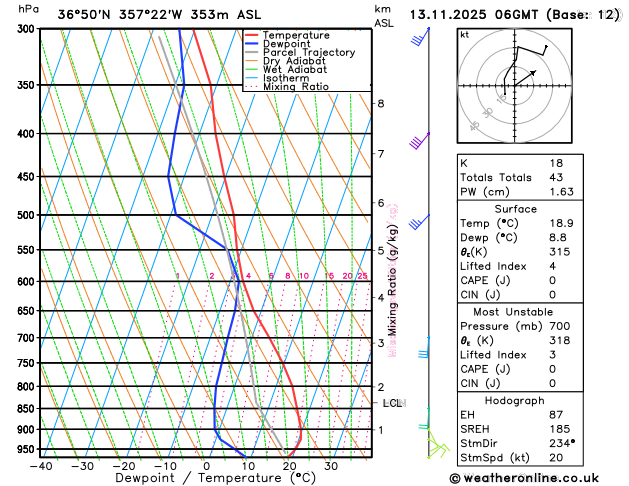629x486 pixels.
Task: Click the SREH value 185
Action: click(560, 429)
